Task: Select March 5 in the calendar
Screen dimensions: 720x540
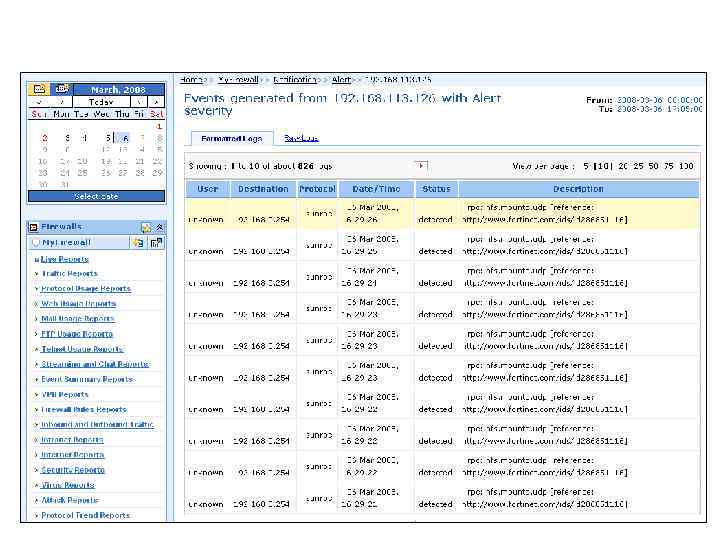Action: (x=107, y=138)
